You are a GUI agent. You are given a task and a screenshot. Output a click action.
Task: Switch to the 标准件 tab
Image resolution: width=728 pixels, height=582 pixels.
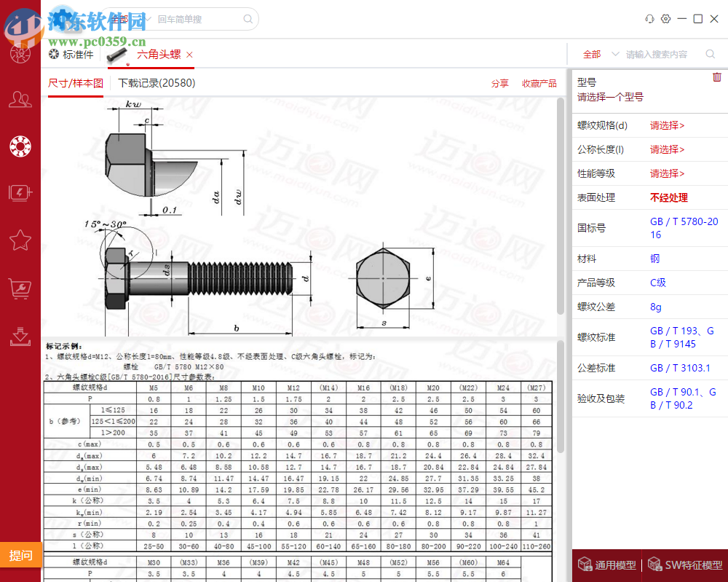click(79, 54)
